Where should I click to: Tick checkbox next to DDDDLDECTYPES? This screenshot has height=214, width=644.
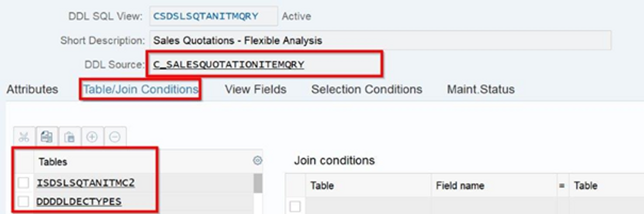(23, 201)
